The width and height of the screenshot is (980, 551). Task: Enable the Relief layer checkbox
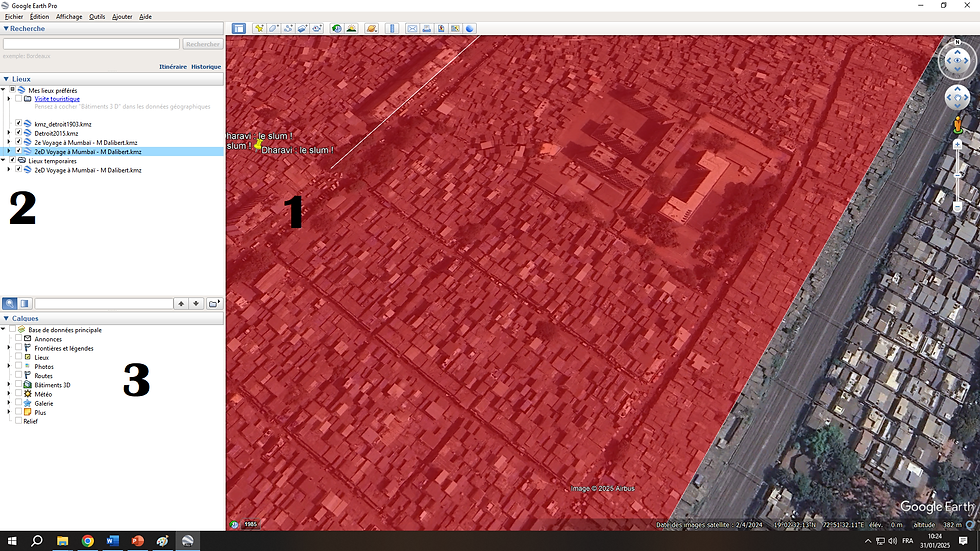tap(18, 420)
